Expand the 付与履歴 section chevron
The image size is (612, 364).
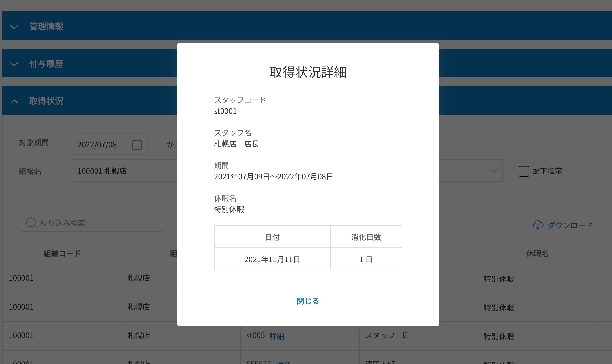[14, 64]
